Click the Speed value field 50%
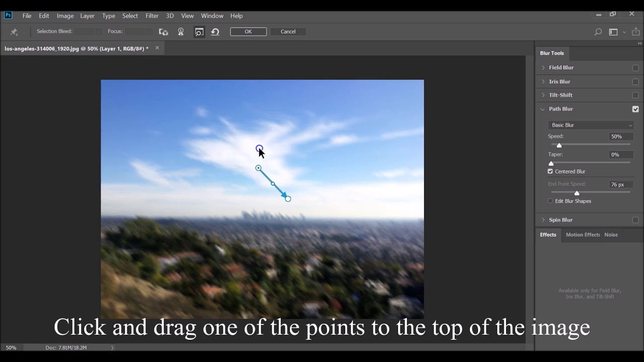The width and height of the screenshot is (644, 362). [621, 137]
